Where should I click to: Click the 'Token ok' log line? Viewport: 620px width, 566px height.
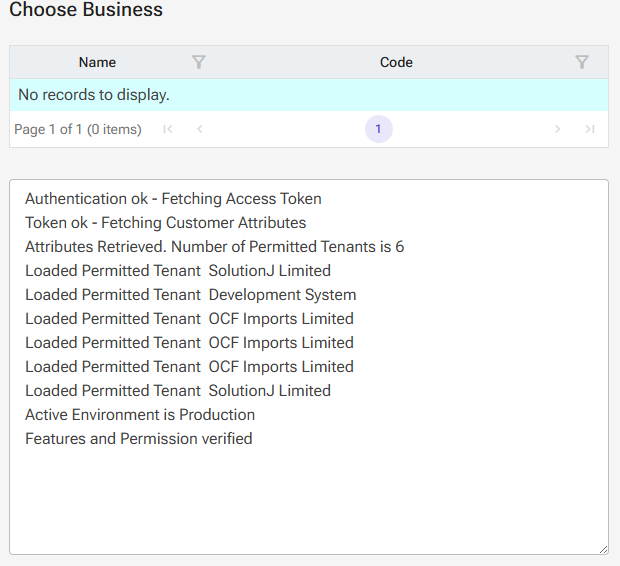[165, 223]
